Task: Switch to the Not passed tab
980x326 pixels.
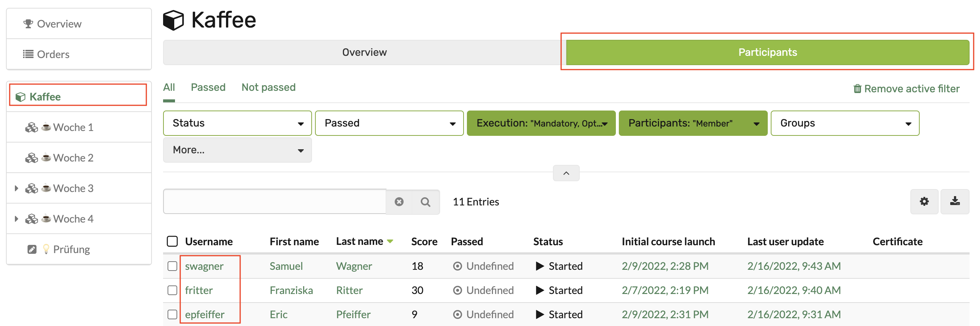Action: coord(268,87)
